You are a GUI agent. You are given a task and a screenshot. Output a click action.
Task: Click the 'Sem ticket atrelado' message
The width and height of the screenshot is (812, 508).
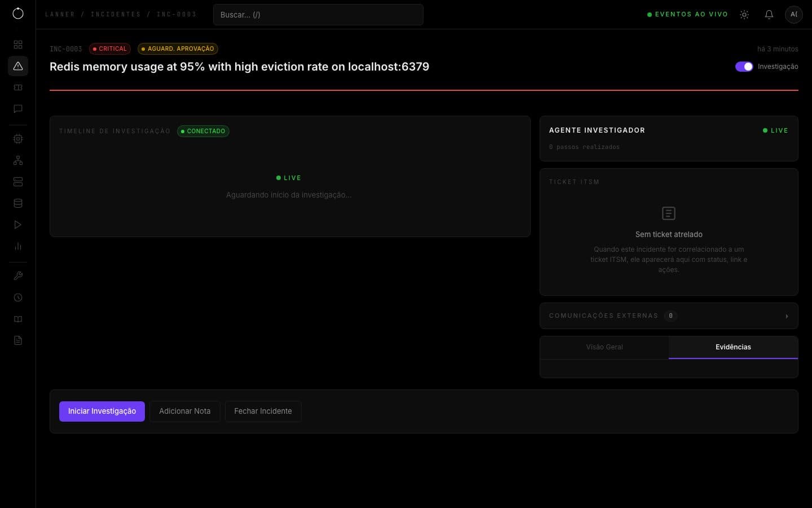coord(669,234)
